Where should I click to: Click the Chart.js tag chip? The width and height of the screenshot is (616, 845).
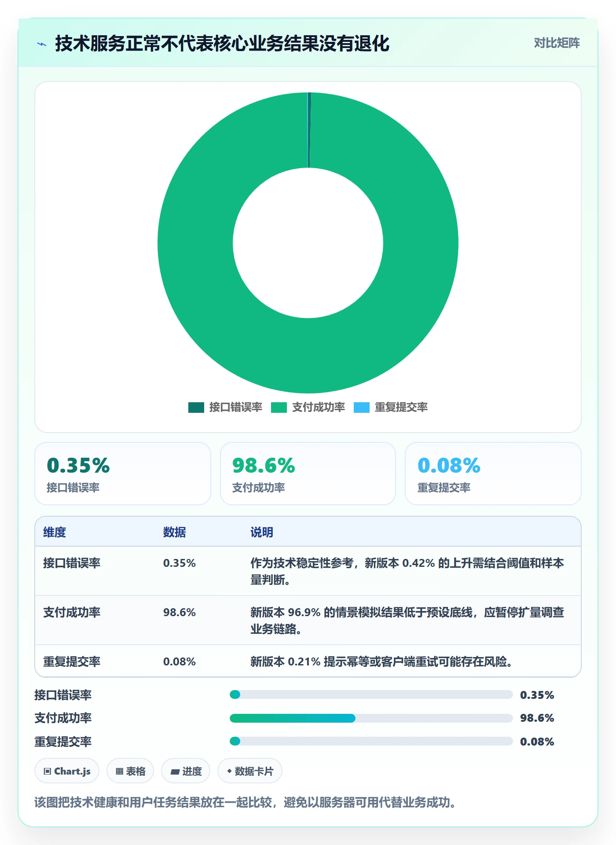[x=67, y=771]
